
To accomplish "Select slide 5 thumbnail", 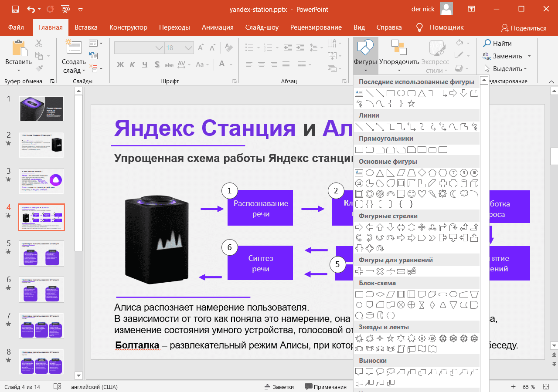I will coord(41,253).
